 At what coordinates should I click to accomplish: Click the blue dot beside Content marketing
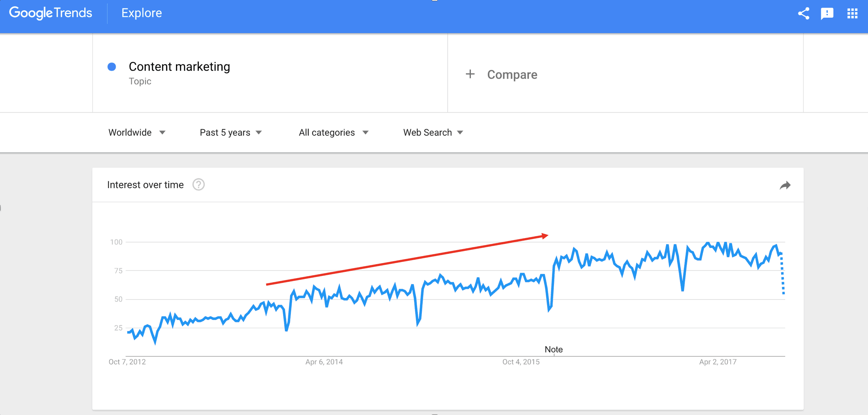[112, 67]
